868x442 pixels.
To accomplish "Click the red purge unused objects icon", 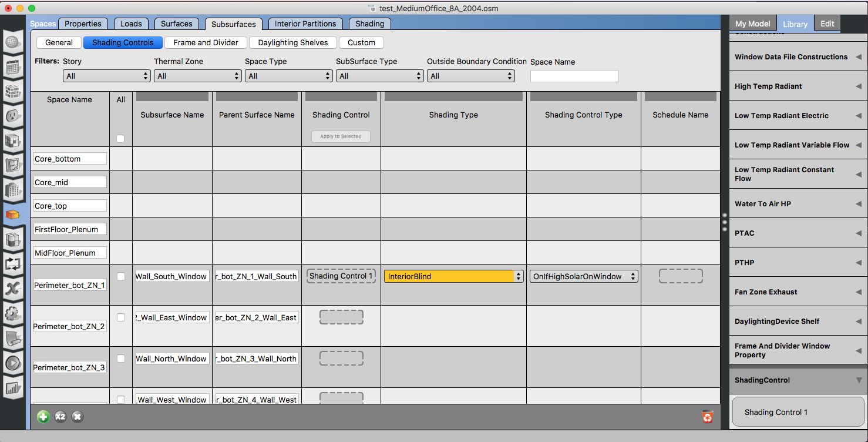I will point(708,416).
